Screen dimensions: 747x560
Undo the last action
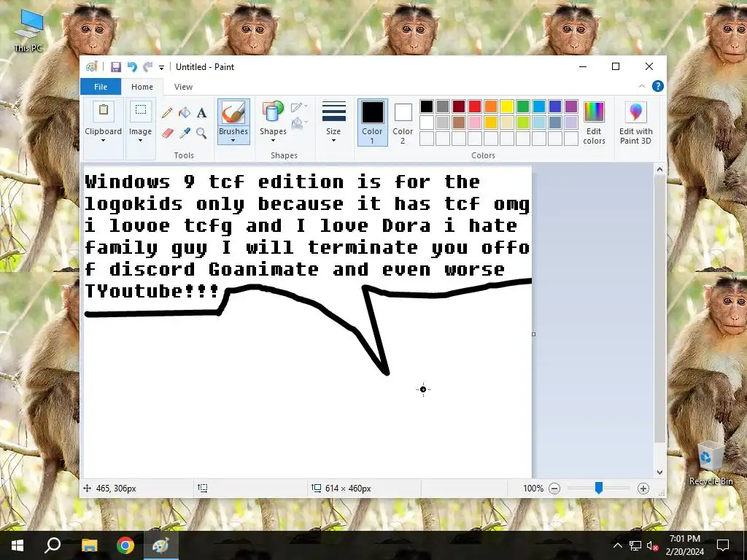click(x=132, y=67)
